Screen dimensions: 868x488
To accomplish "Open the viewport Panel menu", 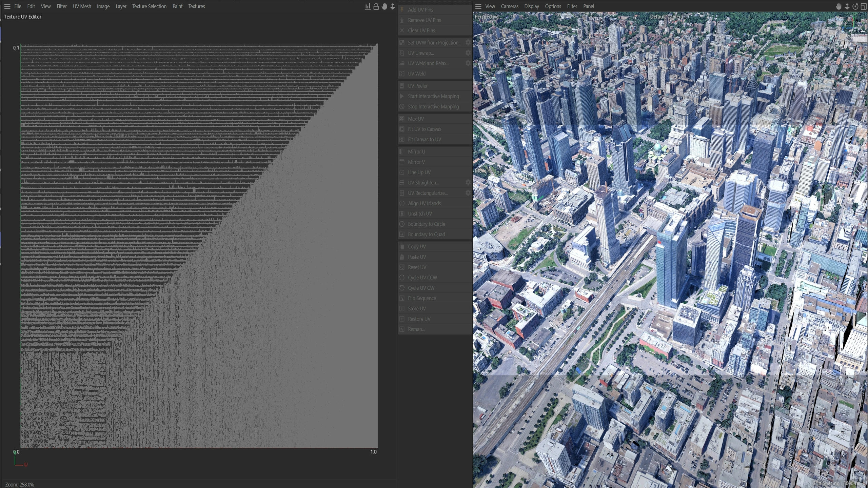I will (589, 6).
